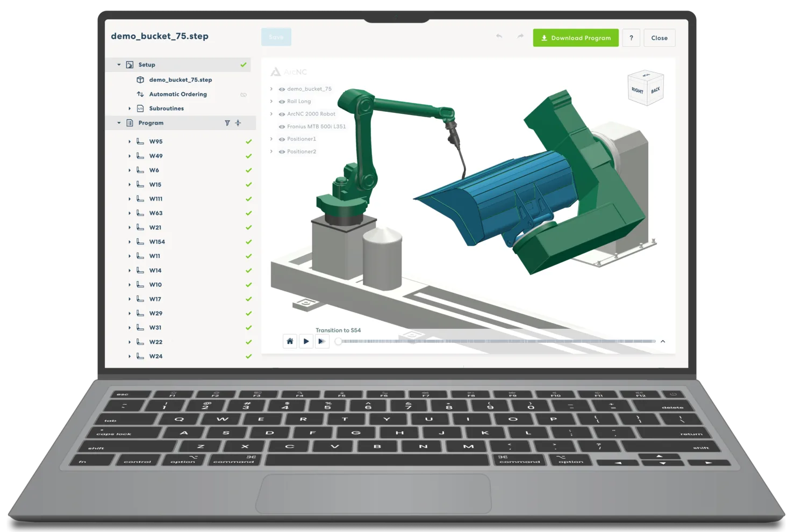
Task: Expand the Subroutines tree node
Action: tap(130, 109)
